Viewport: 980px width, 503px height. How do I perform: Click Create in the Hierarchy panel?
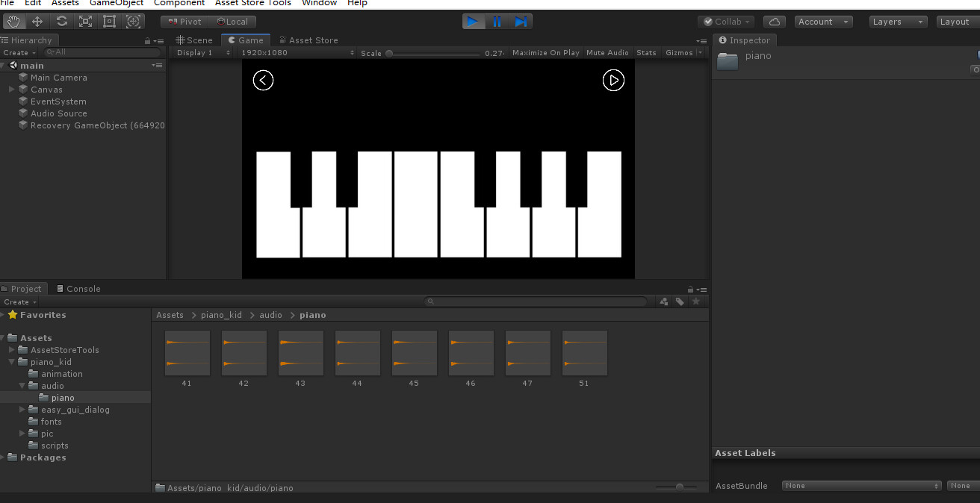pyautogui.click(x=16, y=52)
